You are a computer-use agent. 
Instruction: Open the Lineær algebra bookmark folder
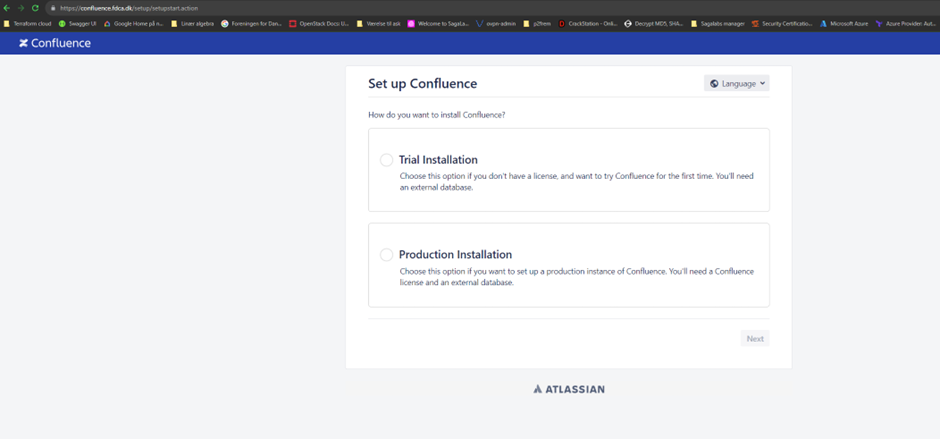coord(193,23)
